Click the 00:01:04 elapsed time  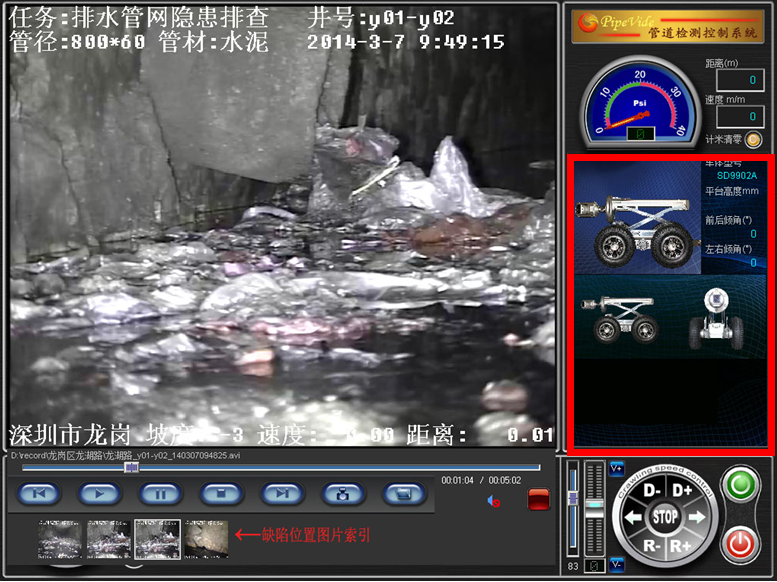click(457, 480)
